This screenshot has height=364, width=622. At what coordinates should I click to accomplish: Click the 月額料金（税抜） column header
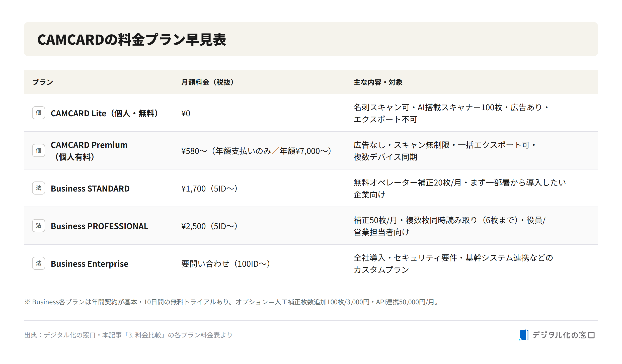207,82
